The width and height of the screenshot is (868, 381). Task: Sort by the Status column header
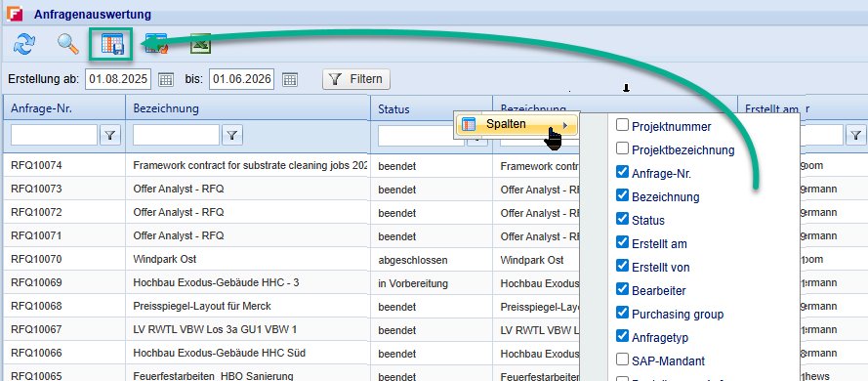click(432, 109)
